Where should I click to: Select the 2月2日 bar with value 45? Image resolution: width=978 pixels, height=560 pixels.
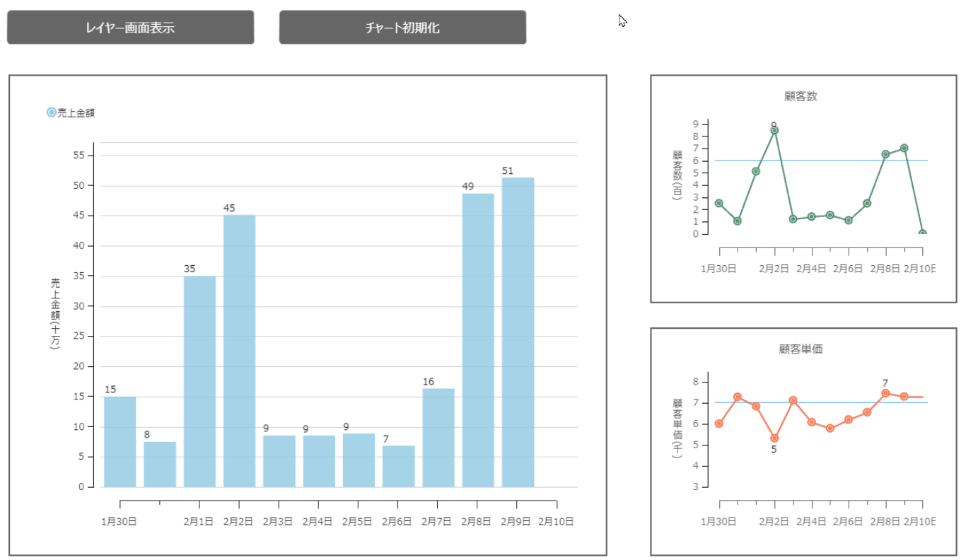pos(239,351)
